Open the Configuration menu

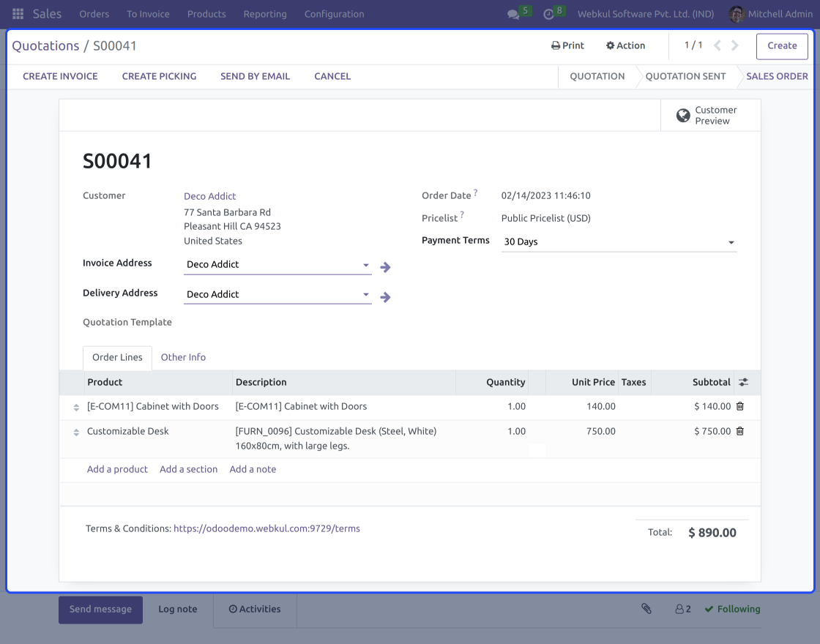334,14
